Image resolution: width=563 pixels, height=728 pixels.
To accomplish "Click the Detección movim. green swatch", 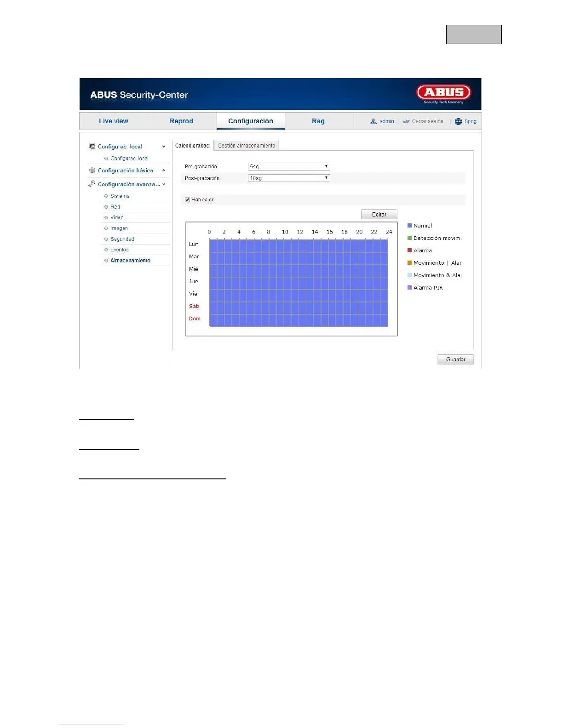I will (409, 238).
